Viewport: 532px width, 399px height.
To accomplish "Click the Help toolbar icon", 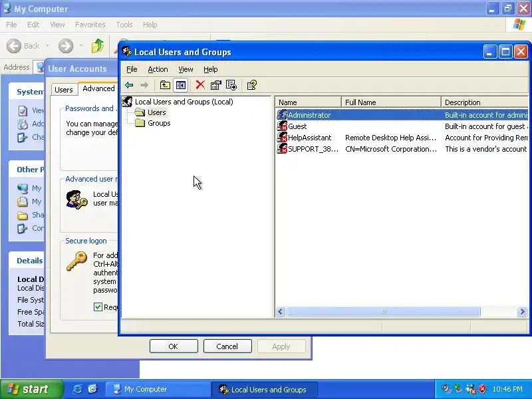I will pos(252,85).
